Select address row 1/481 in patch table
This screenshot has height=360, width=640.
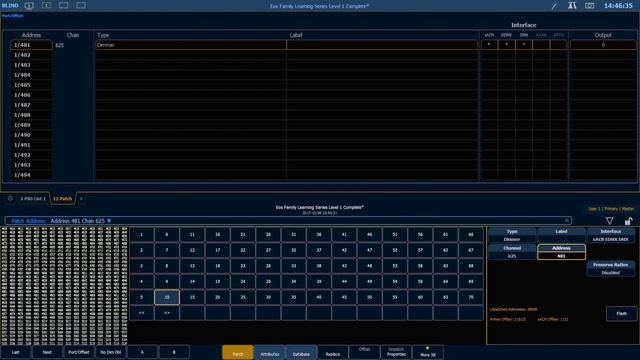coord(31,45)
